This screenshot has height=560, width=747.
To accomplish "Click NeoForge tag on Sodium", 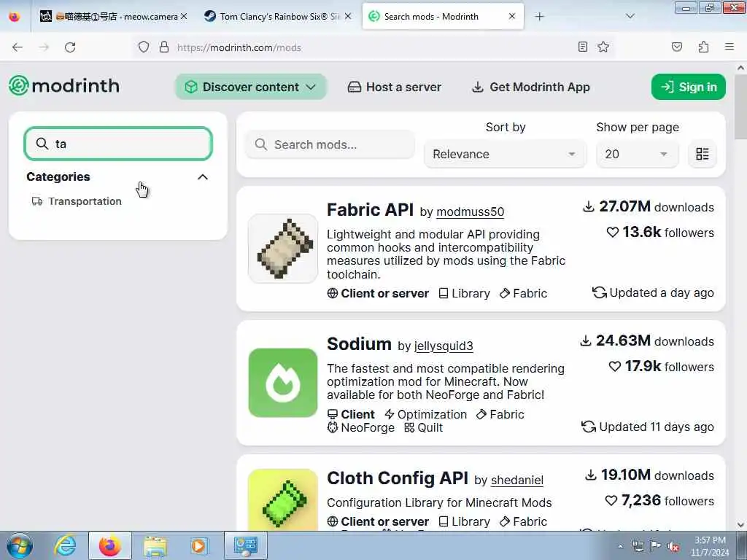I will point(360,427).
